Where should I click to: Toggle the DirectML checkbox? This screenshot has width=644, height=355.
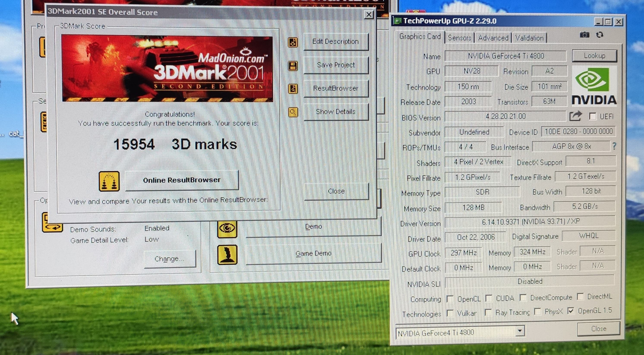click(x=580, y=296)
